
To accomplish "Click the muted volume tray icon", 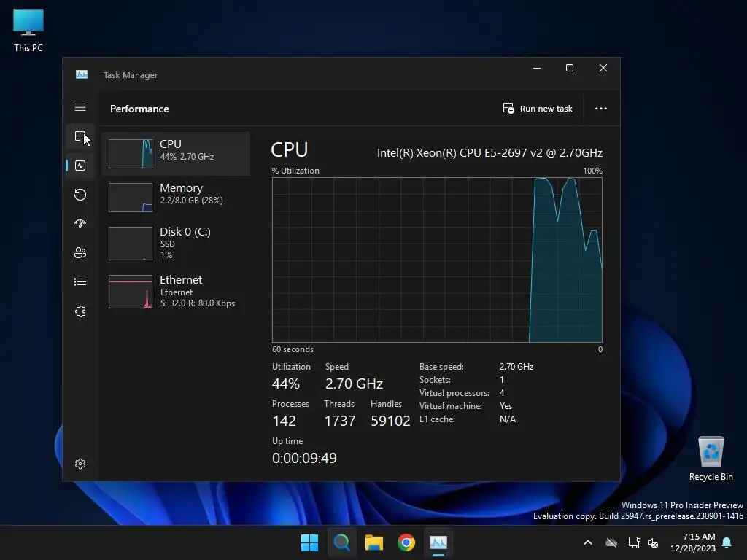I will click(x=653, y=542).
